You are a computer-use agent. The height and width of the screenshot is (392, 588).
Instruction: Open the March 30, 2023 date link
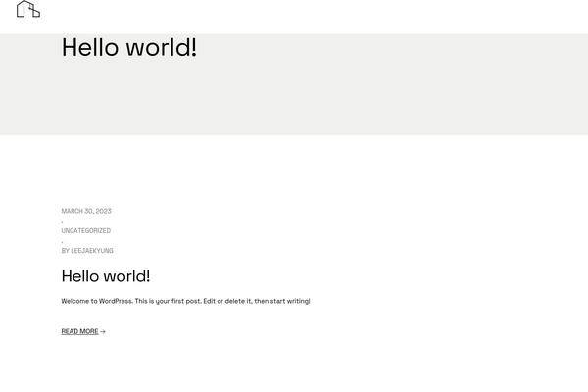(x=86, y=211)
